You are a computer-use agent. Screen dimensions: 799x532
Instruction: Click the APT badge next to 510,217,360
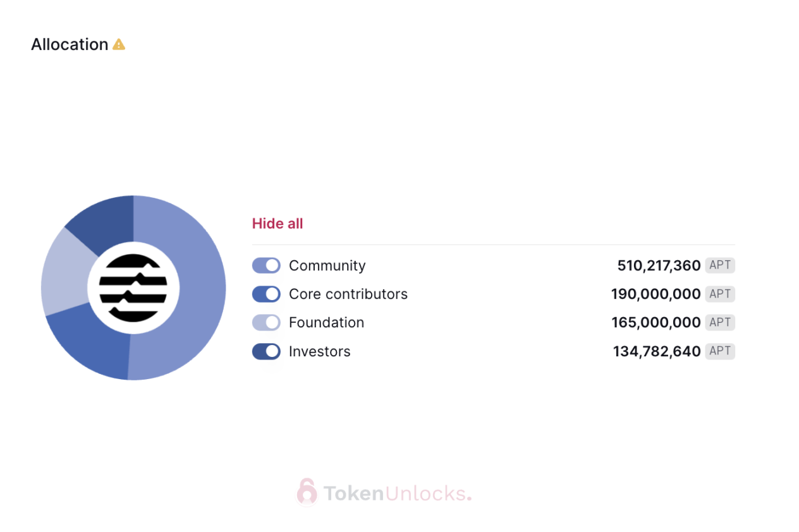point(720,265)
